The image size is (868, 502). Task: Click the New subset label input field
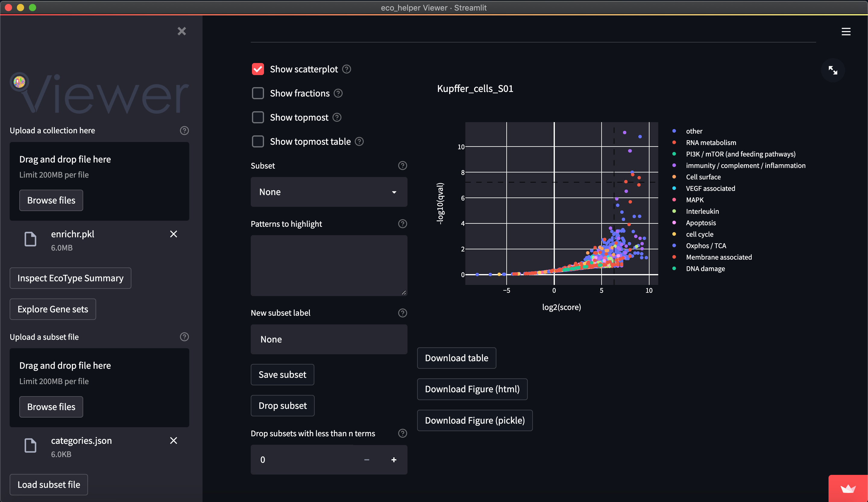329,339
